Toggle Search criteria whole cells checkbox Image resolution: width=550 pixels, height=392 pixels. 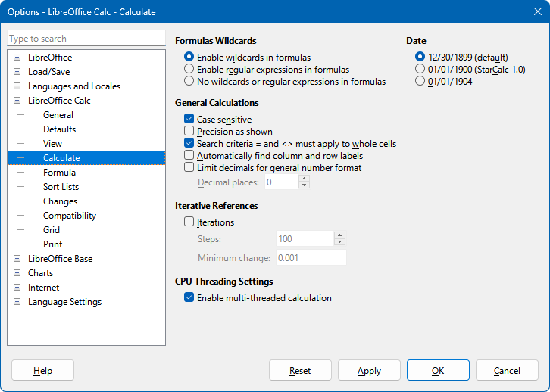point(189,143)
